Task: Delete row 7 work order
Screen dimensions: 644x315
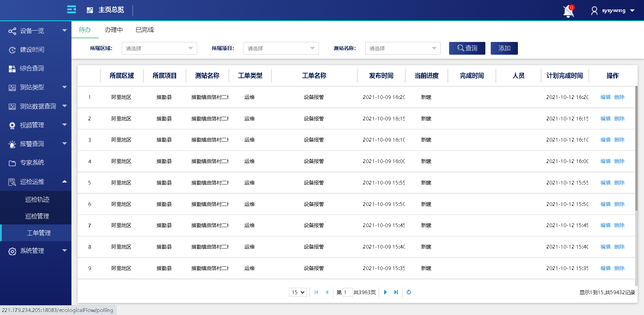Action: pyautogui.click(x=620, y=225)
